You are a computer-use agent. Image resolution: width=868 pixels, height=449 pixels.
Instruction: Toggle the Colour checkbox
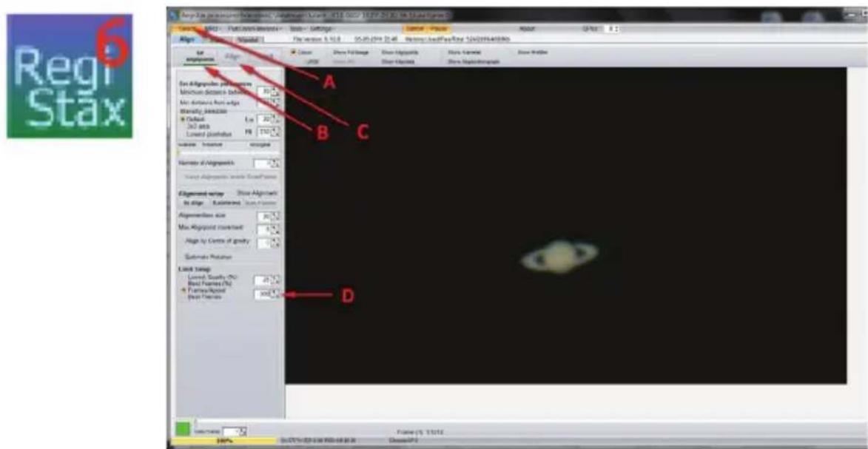tap(302, 53)
